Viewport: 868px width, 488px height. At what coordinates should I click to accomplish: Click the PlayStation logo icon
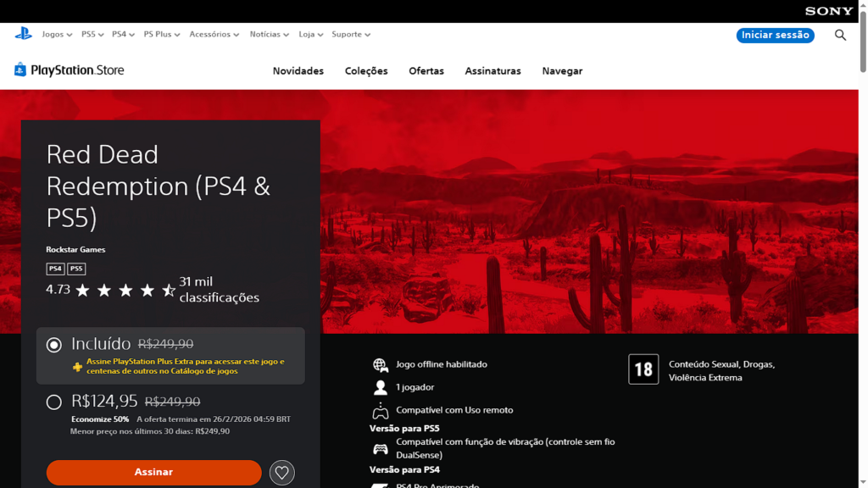pos(23,34)
